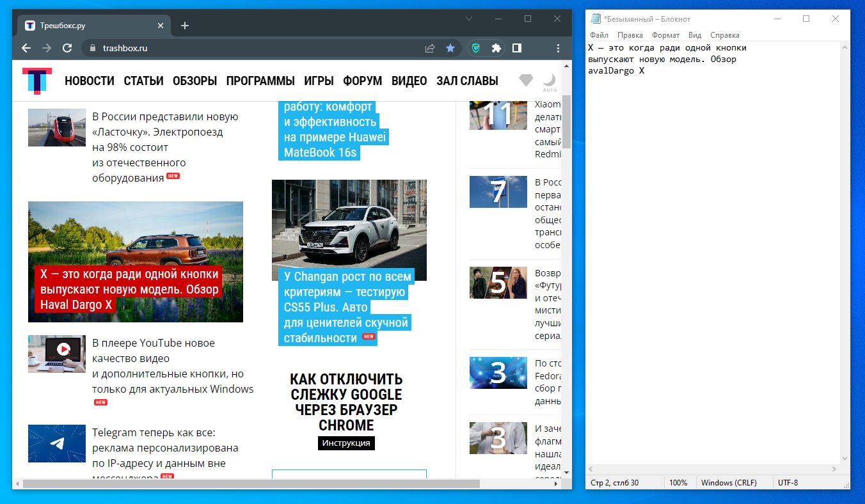865x504 pixels.
Task: Click the Trashbox logo
Action: (x=37, y=81)
